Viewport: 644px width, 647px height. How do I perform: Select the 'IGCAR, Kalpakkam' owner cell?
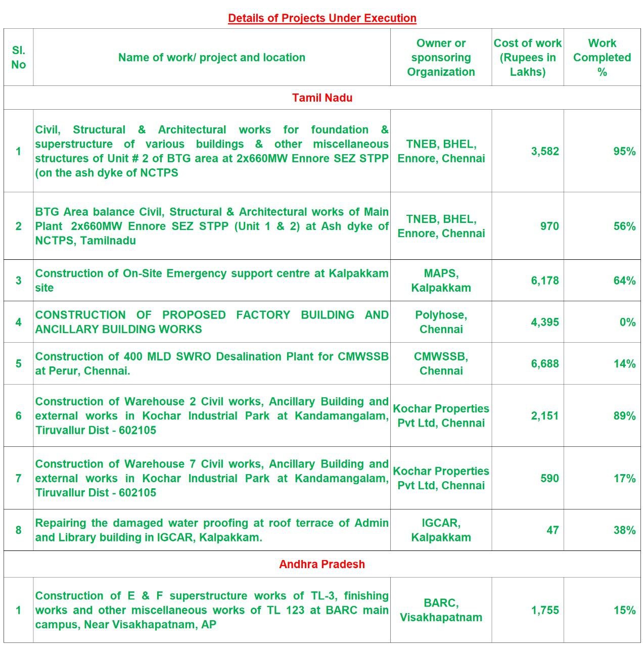(441, 530)
